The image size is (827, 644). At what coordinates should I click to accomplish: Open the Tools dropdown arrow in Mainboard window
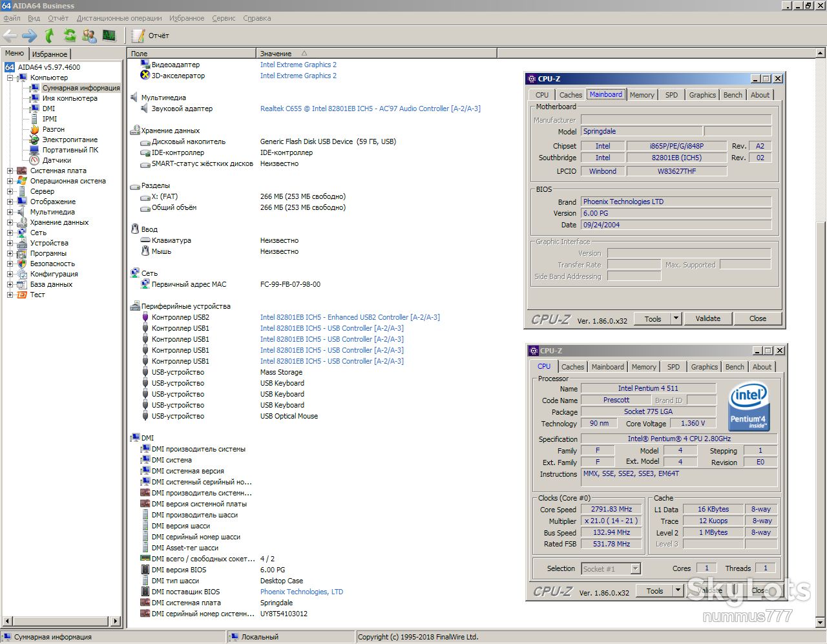(676, 318)
